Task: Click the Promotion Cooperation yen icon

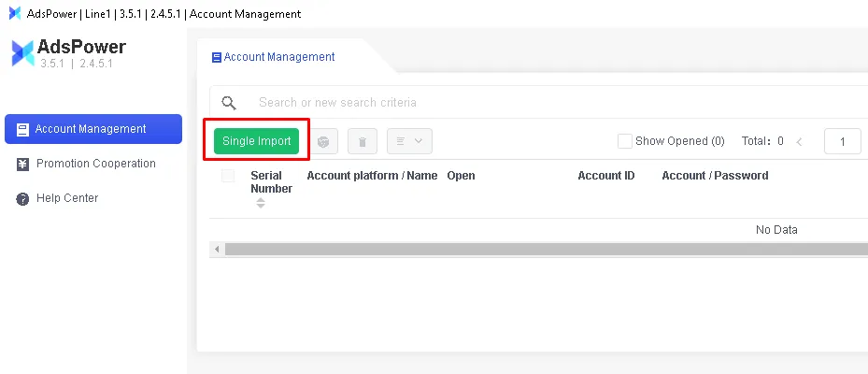Action: 22,165
